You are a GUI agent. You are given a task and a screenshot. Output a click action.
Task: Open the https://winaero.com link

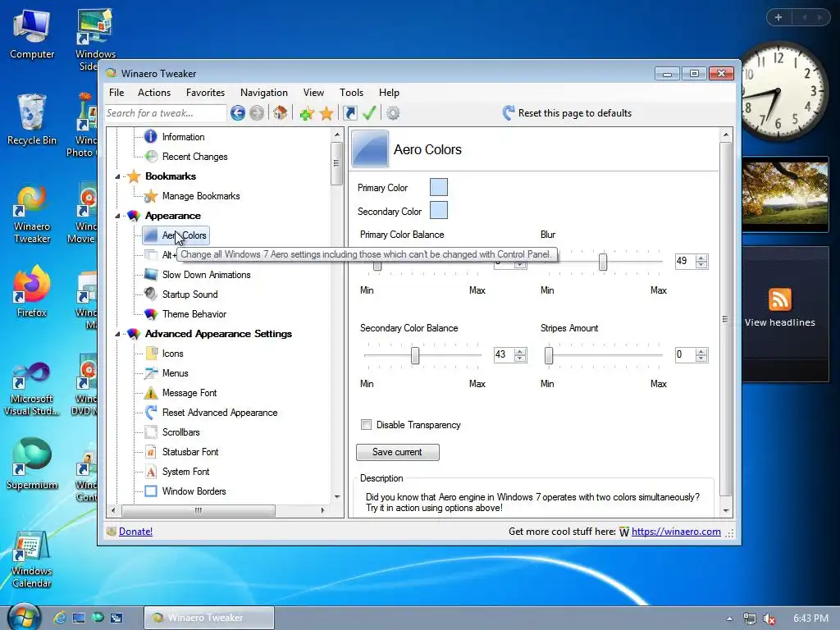tap(676, 532)
